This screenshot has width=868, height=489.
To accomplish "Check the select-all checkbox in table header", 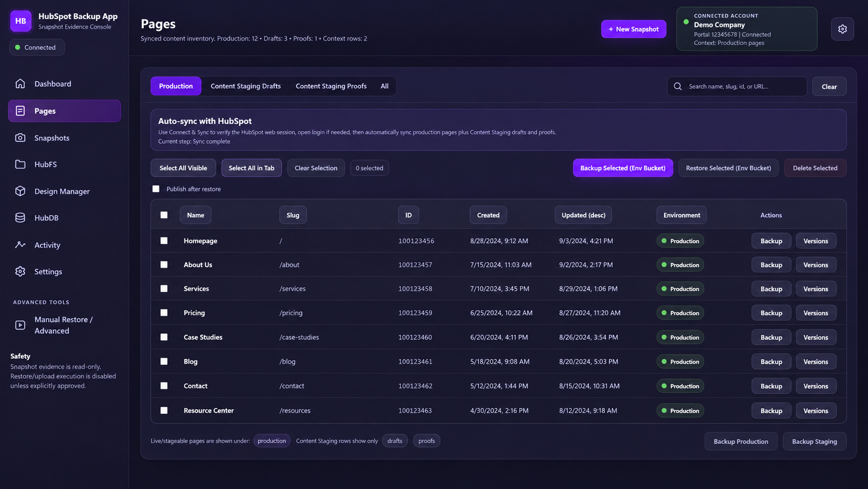I will (164, 215).
